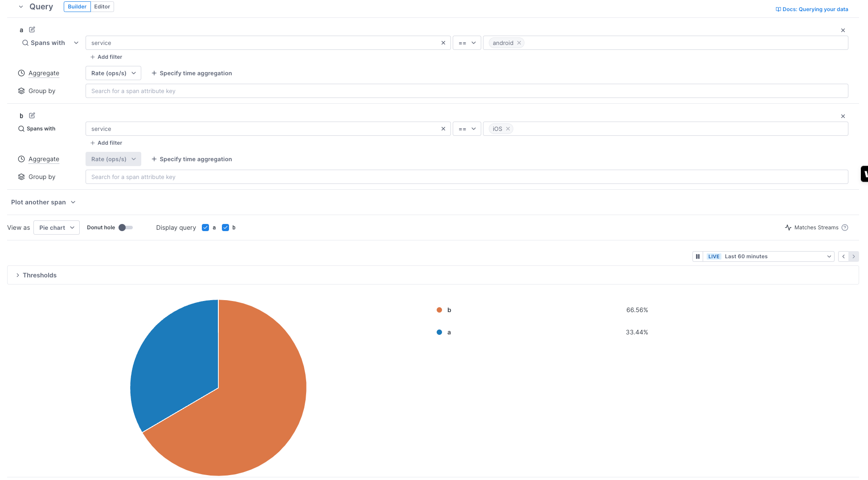
Task: Uncheck display query b checkbox
Action: coord(225,228)
